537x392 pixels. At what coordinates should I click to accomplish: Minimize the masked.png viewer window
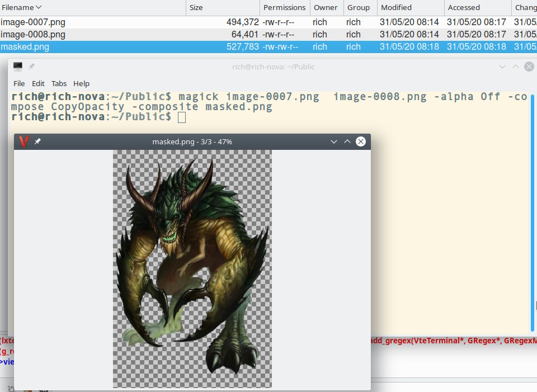[334, 141]
